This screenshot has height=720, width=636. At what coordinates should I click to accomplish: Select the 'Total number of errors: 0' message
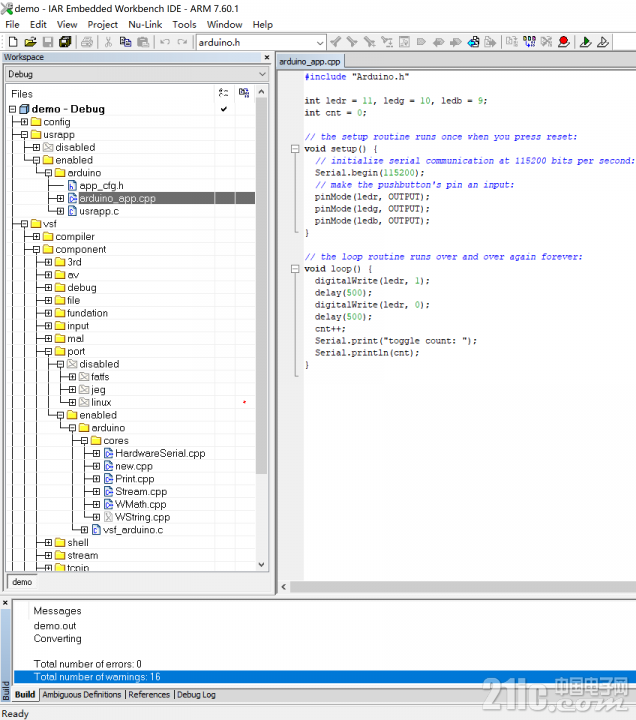[x=88, y=664]
